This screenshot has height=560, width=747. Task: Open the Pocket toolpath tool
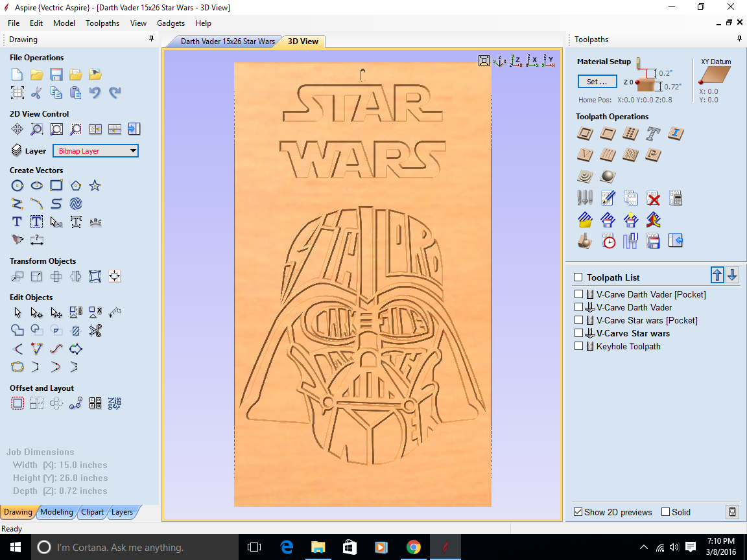point(608,134)
